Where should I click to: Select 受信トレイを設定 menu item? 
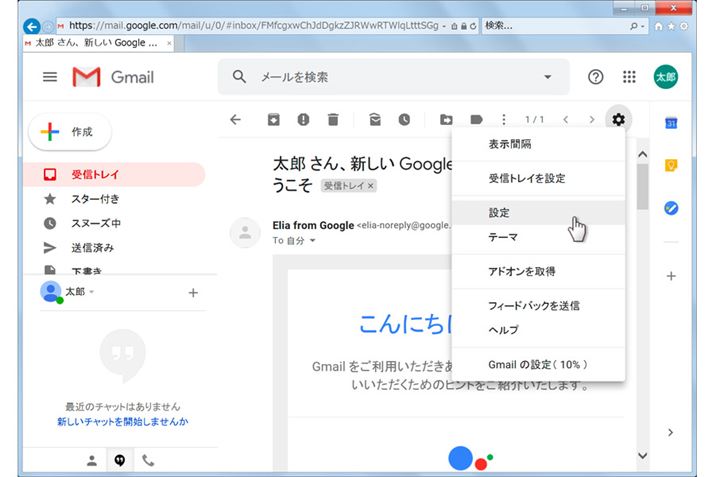pos(539,178)
